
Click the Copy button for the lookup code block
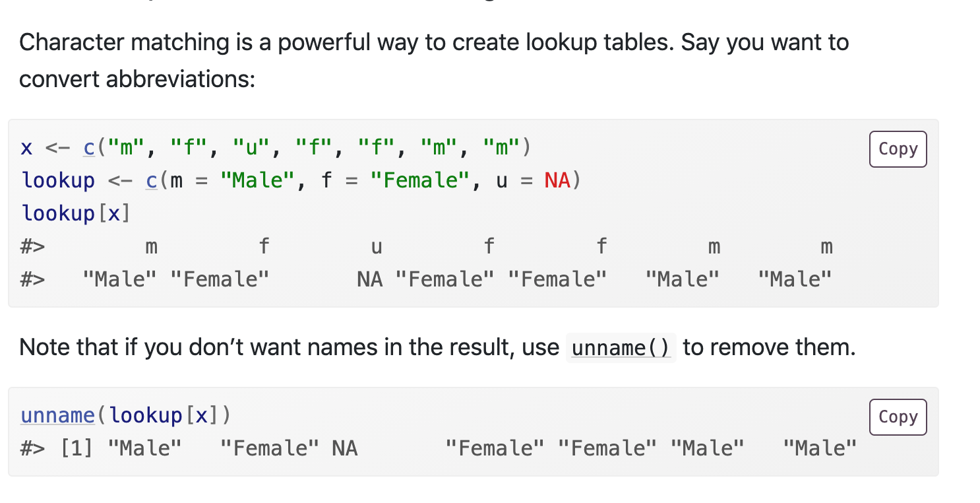(898, 149)
